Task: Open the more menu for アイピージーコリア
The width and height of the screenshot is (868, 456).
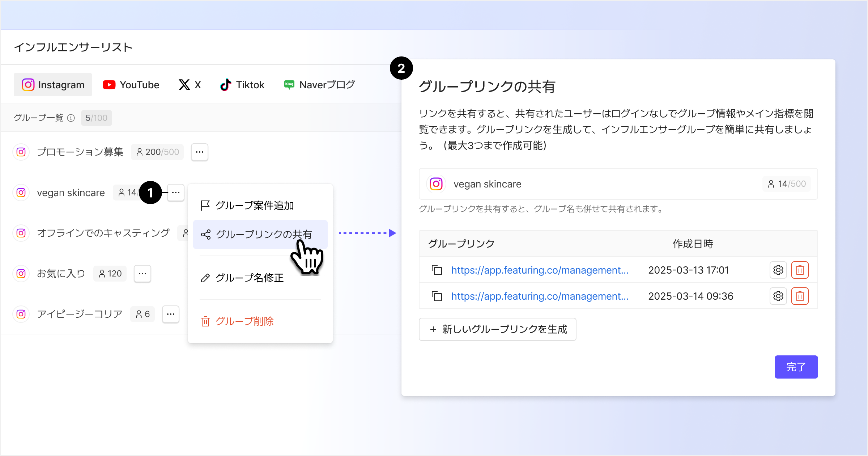Action: pos(170,314)
